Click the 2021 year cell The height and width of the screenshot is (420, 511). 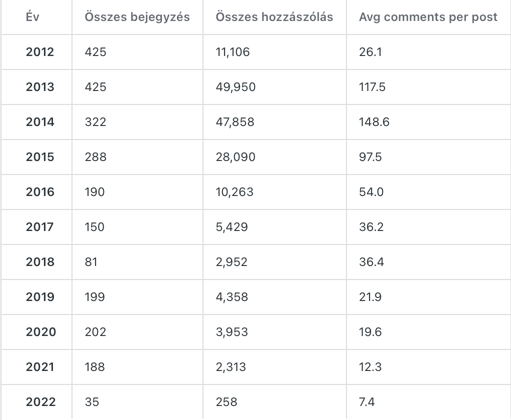pyautogui.click(x=40, y=367)
